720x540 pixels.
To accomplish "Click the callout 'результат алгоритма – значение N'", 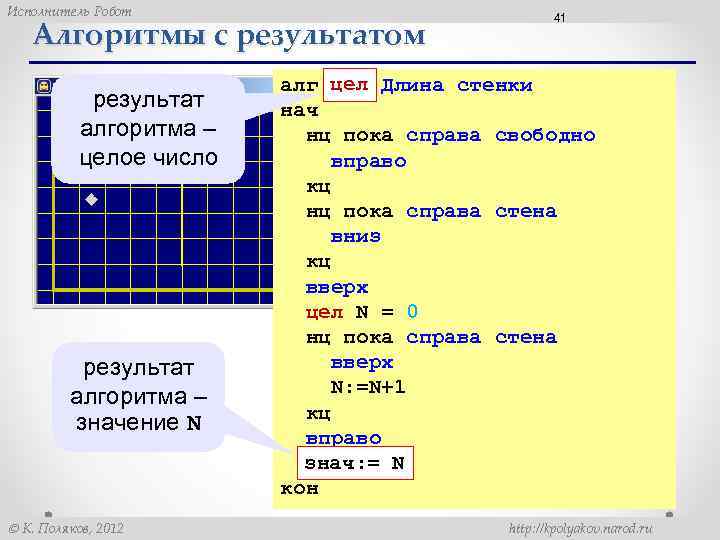I will [x=138, y=396].
